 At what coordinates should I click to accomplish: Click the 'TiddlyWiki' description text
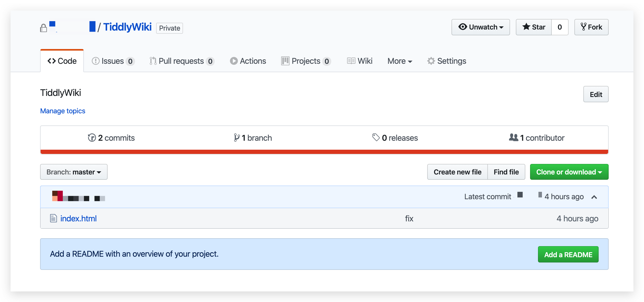point(60,93)
